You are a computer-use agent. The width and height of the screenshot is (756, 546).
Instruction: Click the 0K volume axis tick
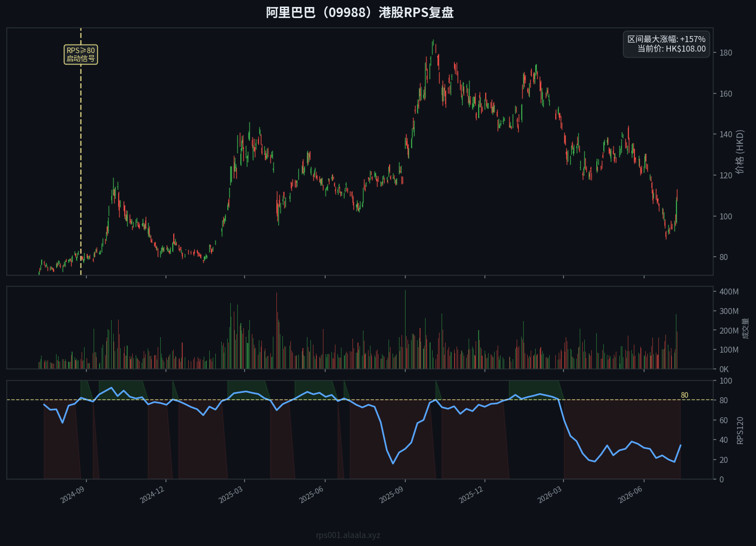tap(724, 369)
